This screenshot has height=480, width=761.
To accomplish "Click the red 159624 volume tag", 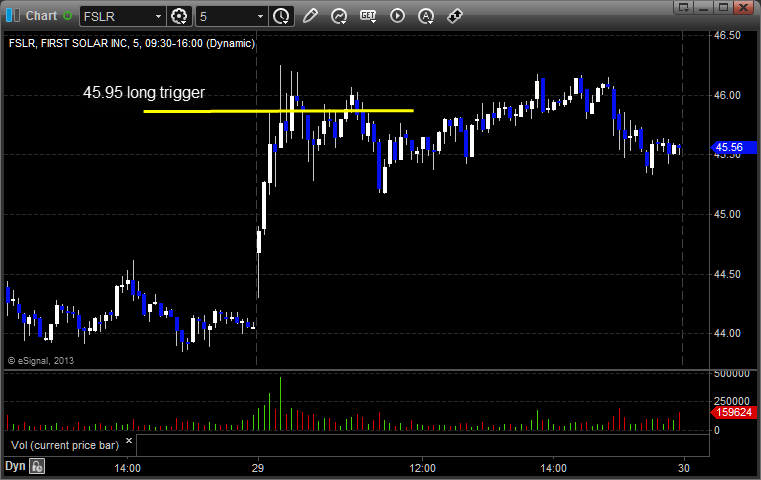I will coord(733,413).
